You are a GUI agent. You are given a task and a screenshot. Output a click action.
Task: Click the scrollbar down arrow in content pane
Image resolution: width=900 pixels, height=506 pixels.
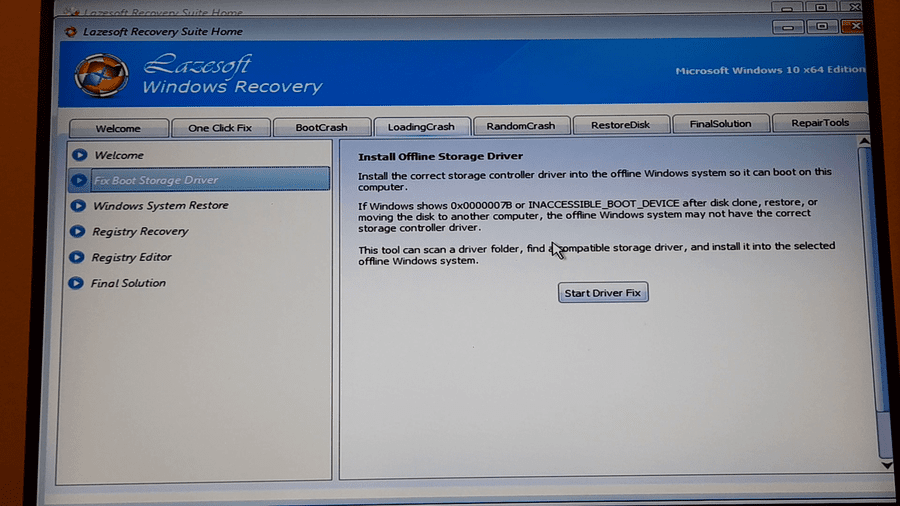coord(887,465)
